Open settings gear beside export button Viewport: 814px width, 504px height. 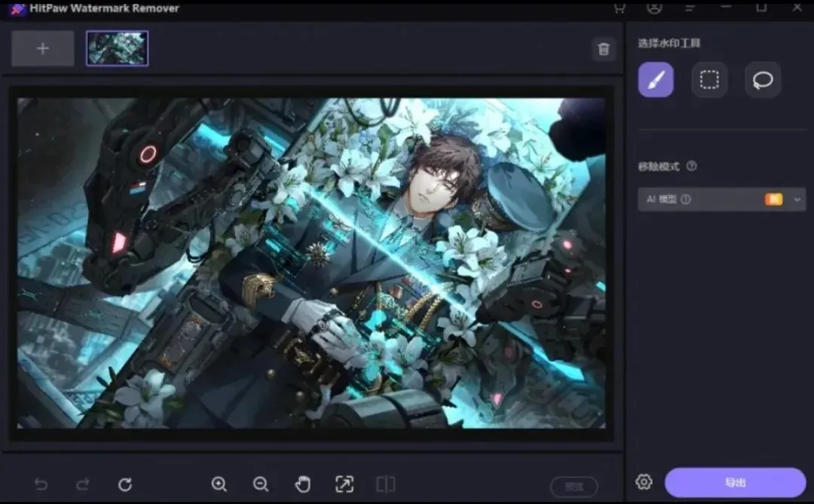pos(644,481)
